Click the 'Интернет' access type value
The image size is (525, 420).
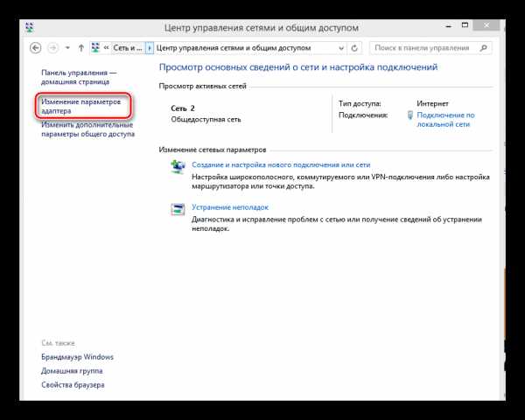pos(432,104)
